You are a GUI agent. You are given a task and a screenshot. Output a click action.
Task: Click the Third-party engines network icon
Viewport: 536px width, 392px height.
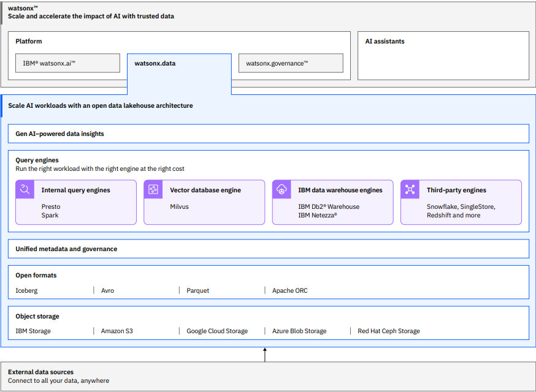tap(410, 189)
